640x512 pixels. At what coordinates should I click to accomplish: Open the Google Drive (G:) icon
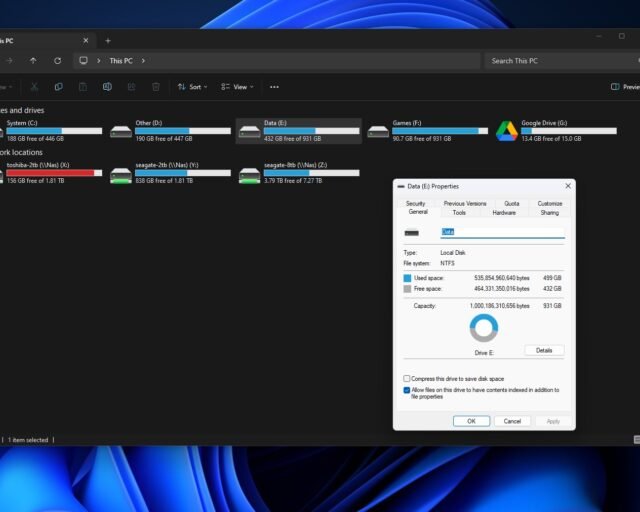click(507, 131)
